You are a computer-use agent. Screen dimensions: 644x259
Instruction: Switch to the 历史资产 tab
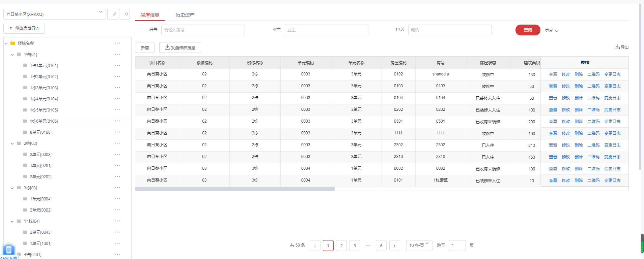[185, 15]
